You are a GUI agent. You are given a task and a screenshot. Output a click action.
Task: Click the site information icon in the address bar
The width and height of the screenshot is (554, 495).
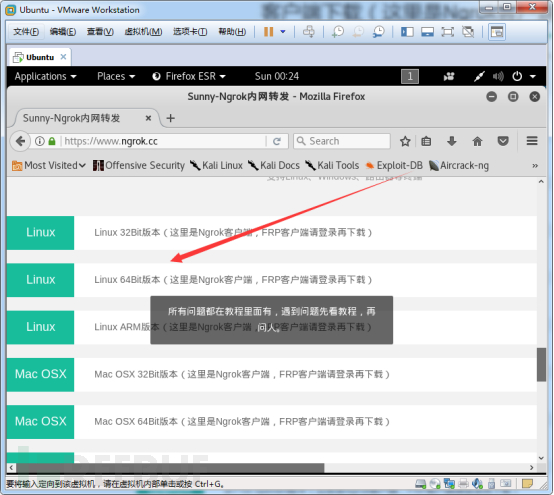(x=40, y=141)
